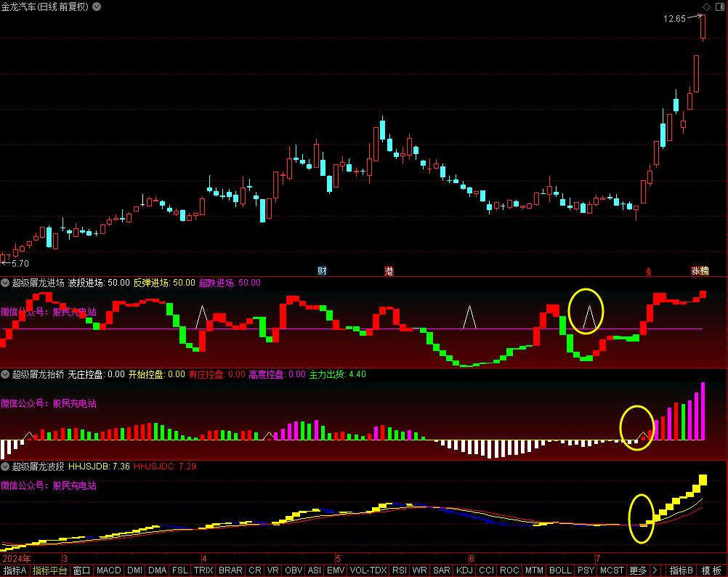Click the white peak signal inside yellow circle
The height and width of the screenshot is (577, 728).
[590, 316]
